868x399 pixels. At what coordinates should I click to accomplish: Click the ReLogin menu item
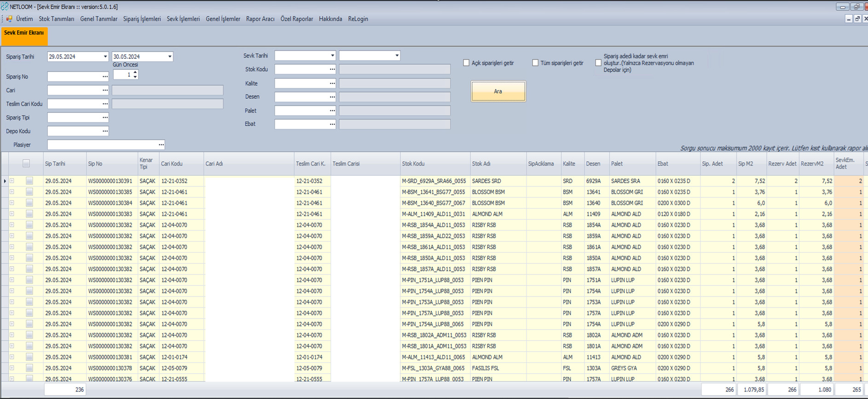pos(358,19)
